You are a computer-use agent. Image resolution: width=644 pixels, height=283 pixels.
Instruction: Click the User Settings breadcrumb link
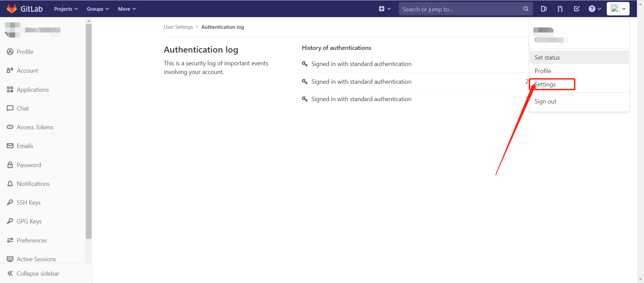click(x=178, y=27)
